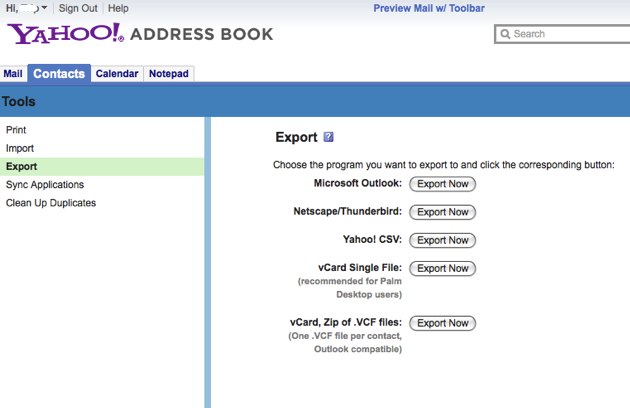Open the Calendar tab
The width and height of the screenshot is (630, 408).
[x=117, y=74]
